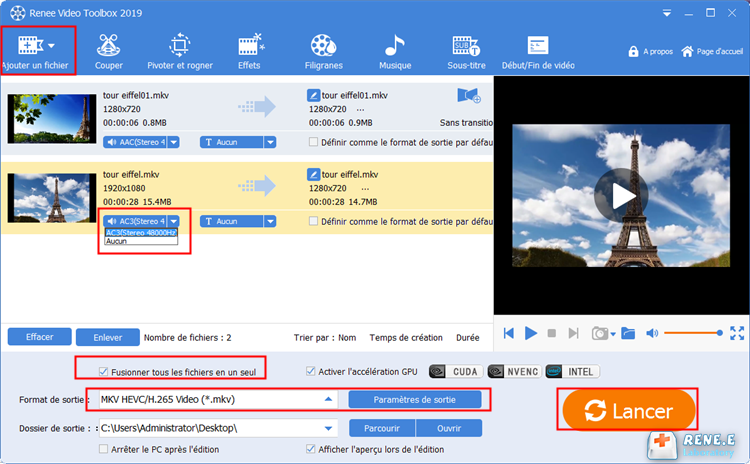
Task: Click the transition icon for tour eiffel01.mkv
Action: tap(469, 95)
